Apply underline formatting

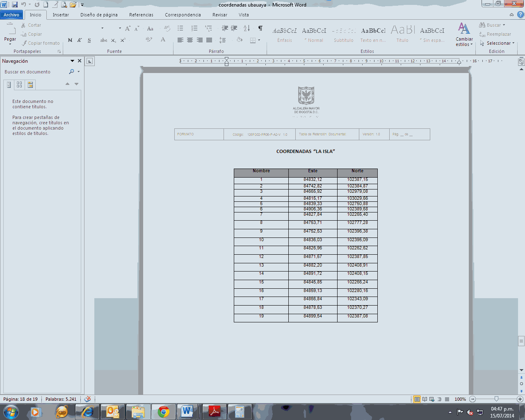pos(89,40)
